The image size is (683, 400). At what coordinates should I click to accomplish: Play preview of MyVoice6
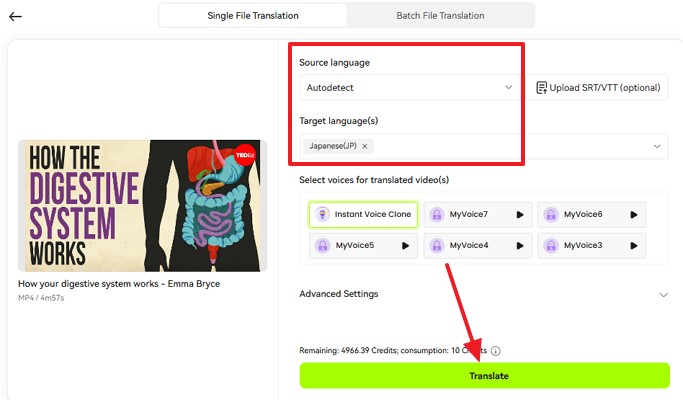(x=633, y=214)
